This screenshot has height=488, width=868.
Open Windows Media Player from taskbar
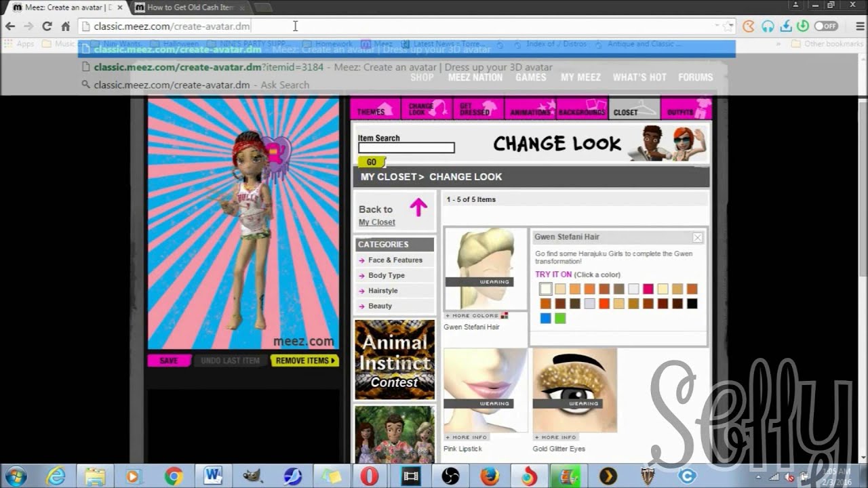click(x=134, y=476)
